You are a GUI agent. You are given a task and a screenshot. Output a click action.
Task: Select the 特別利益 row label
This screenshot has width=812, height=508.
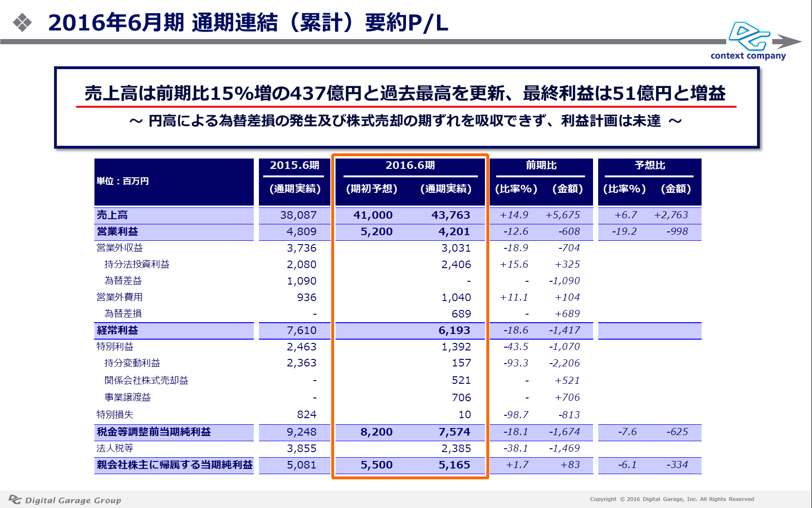115,347
